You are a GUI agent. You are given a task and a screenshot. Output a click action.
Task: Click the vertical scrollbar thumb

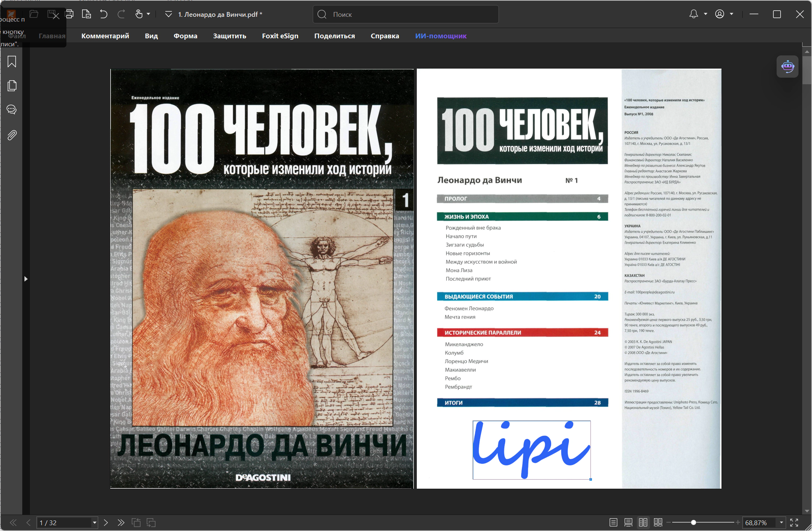pyautogui.click(x=807, y=70)
